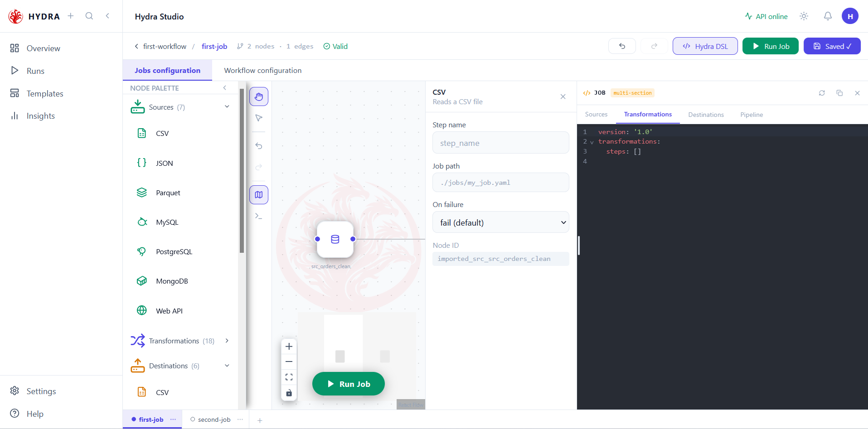Viewport: 868px width, 429px height.
Task: Click the Valid status badge
Action: (x=335, y=46)
